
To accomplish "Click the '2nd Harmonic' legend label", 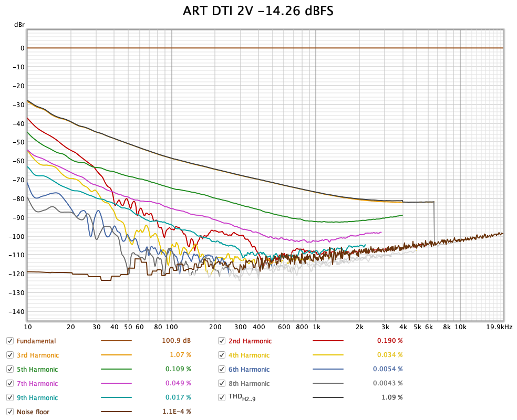I will (x=250, y=341).
